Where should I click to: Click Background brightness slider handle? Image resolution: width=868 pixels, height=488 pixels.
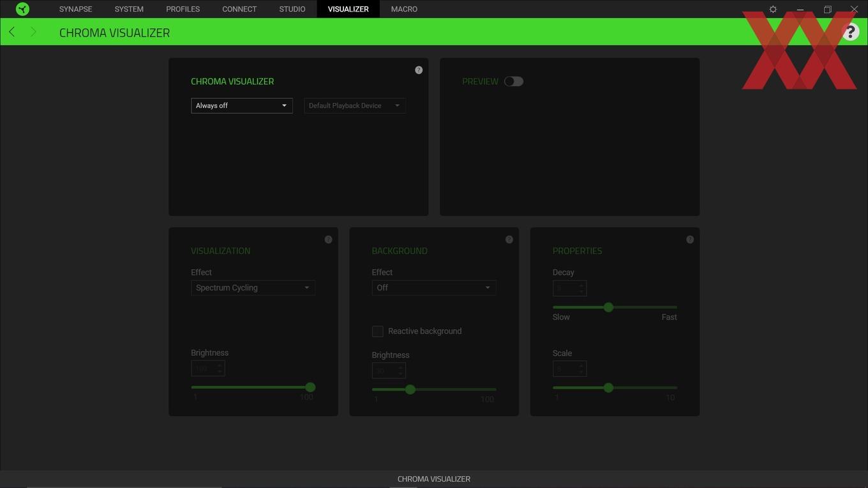point(410,389)
